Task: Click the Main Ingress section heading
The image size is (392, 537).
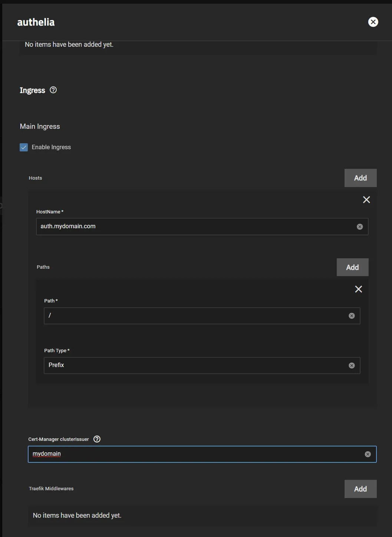Action: click(40, 127)
